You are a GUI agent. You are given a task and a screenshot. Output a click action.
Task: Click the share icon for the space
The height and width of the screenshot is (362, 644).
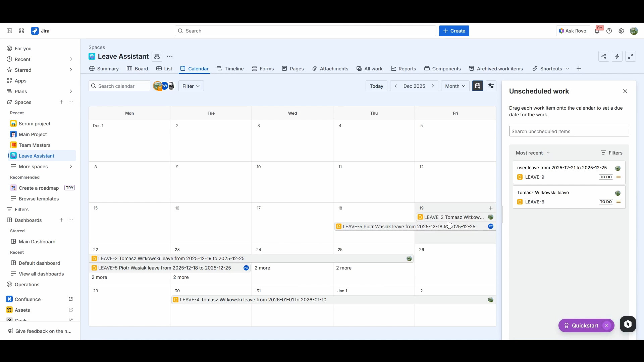click(604, 56)
